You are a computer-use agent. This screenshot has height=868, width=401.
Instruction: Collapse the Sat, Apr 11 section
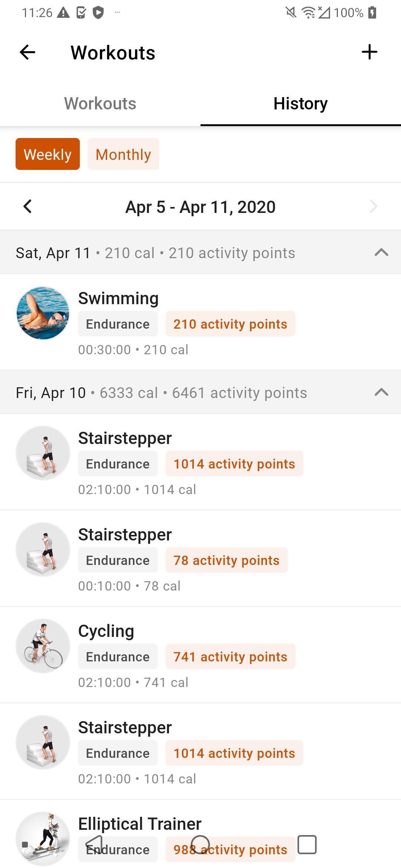(x=381, y=253)
